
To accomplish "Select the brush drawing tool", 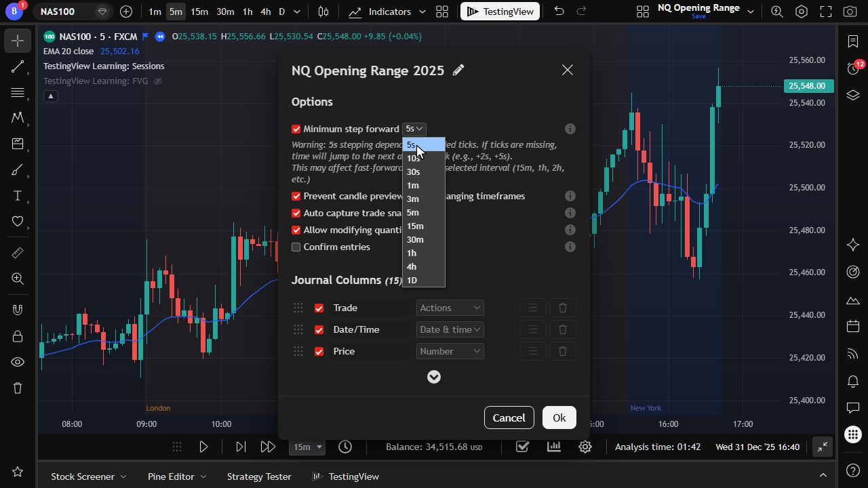I will point(18,170).
